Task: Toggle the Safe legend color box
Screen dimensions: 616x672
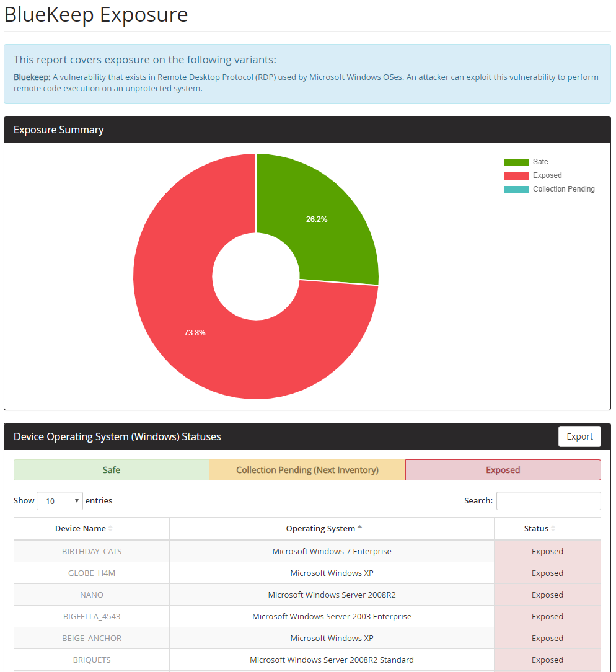Action: click(x=516, y=162)
